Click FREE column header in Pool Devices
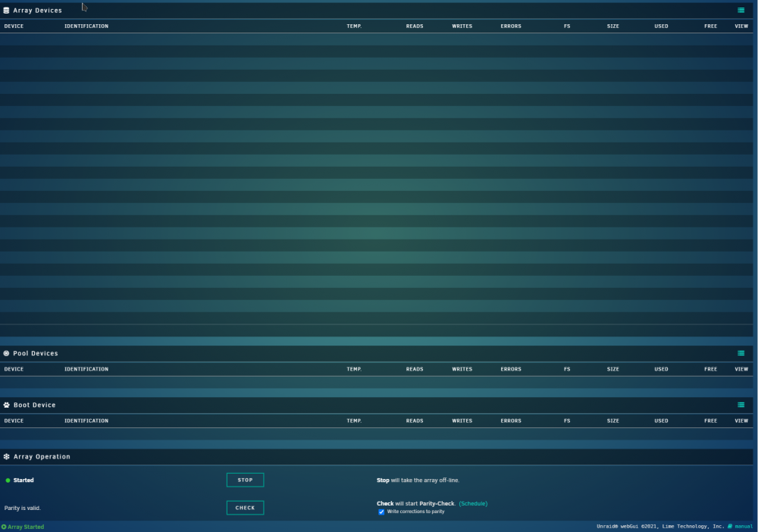 coord(710,369)
